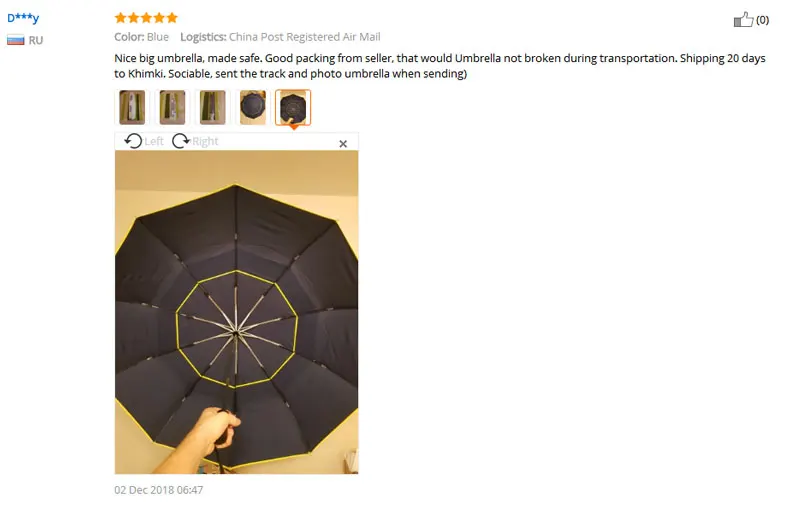Open the fourth umbrella thumbnail
The height and width of the screenshot is (507, 790).
pos(253,107)
